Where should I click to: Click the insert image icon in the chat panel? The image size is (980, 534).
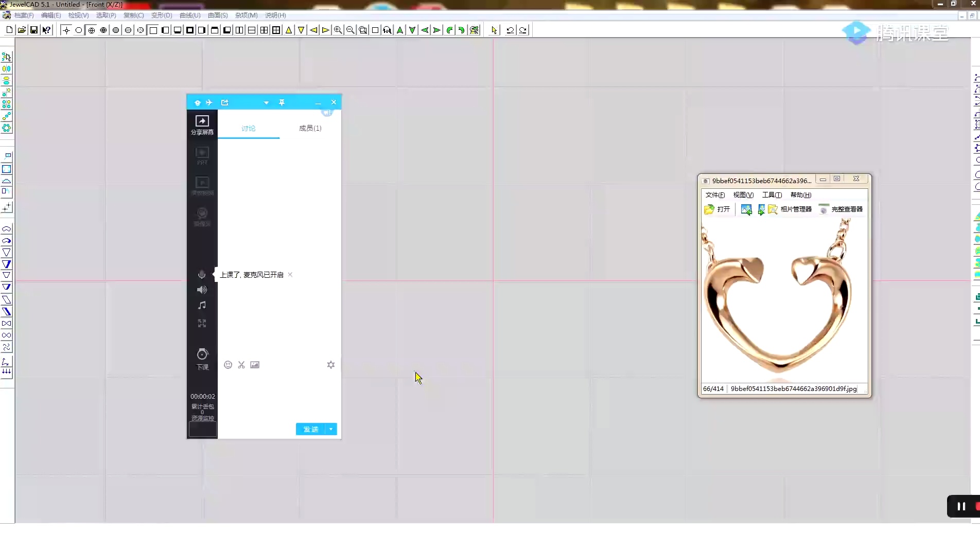[254, 365]
